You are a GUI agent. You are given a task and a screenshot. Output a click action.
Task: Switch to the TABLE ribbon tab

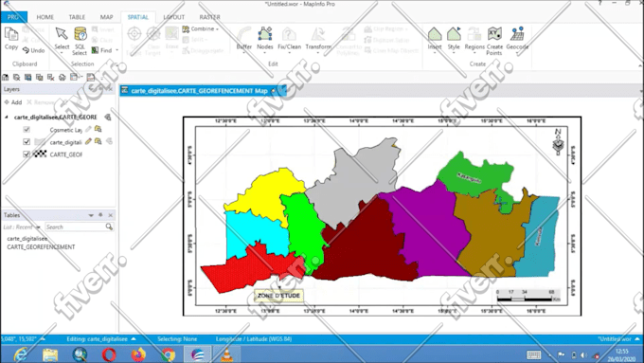click(x=77, y=17)
